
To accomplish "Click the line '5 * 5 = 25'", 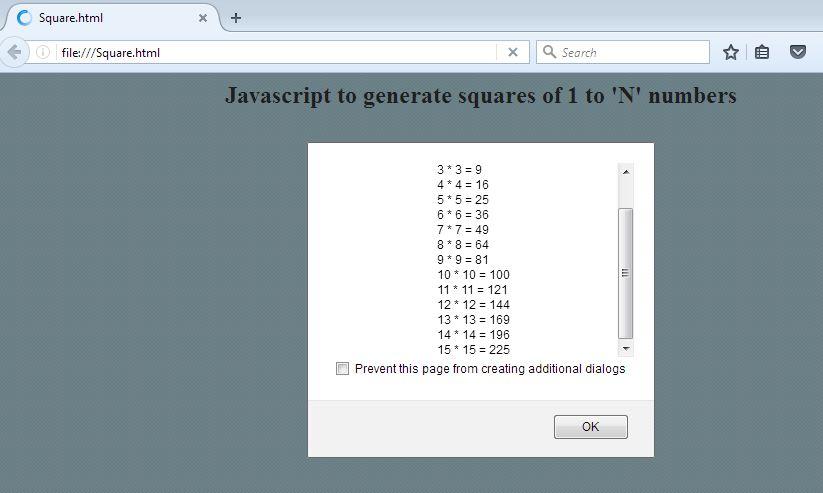I will pos(463,200).
